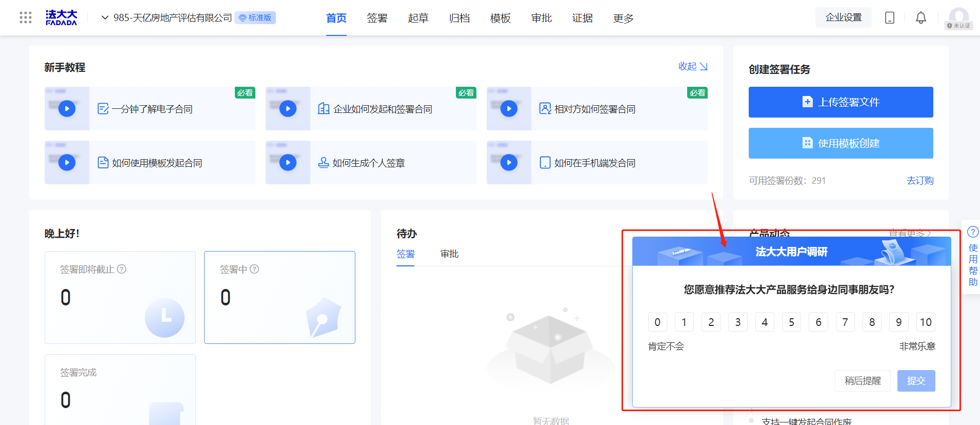
Task: Open the 如何在手机端发合同 tutorial title
Action: point(595,163)
